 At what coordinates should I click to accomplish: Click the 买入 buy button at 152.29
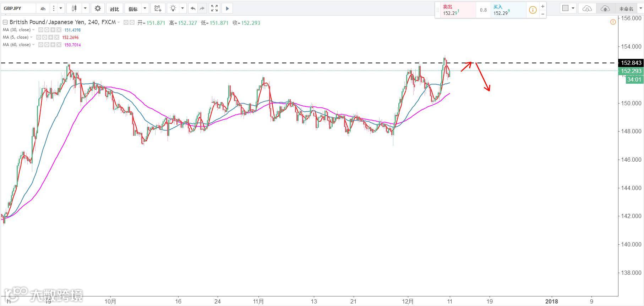[x=508, y=10]
